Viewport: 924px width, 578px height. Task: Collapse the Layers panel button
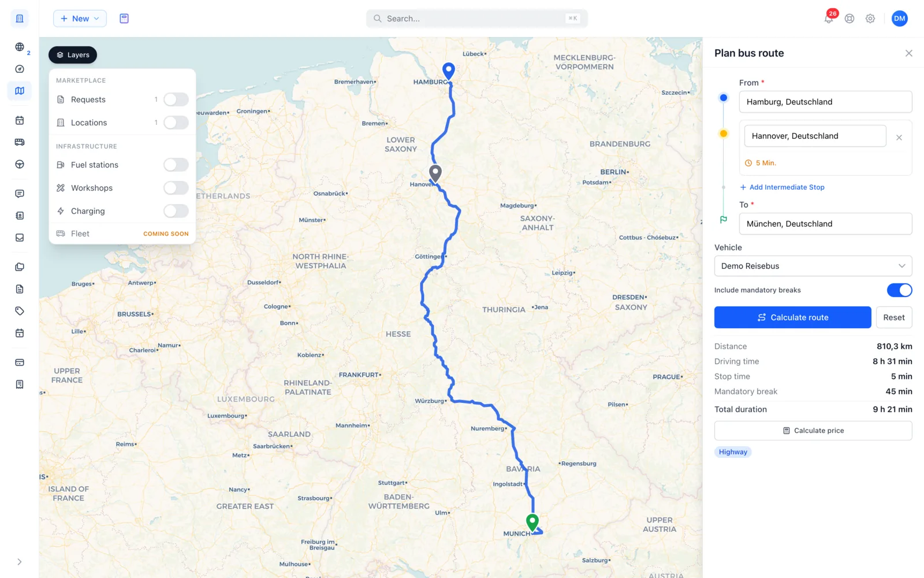point(73,55)
